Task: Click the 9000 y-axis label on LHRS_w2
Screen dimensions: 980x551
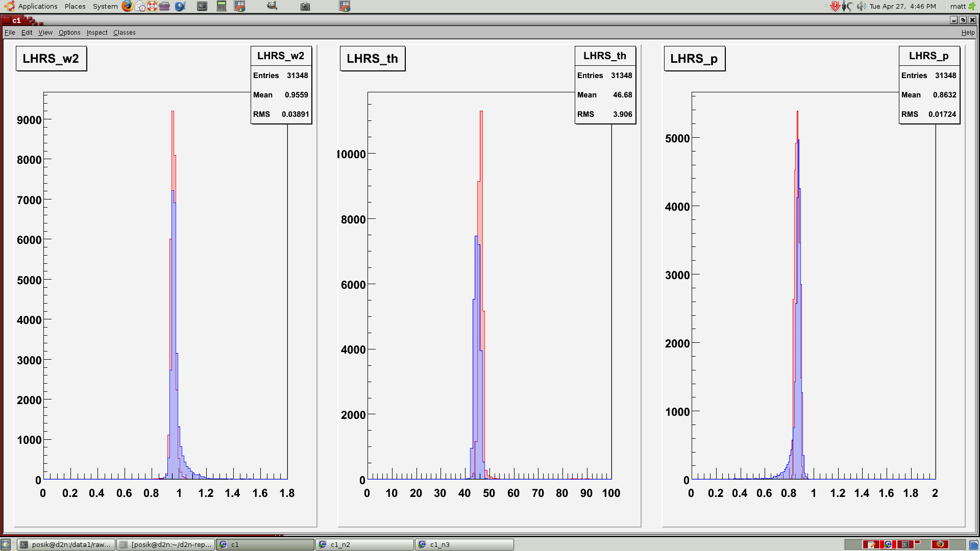Action: (29, 120)
